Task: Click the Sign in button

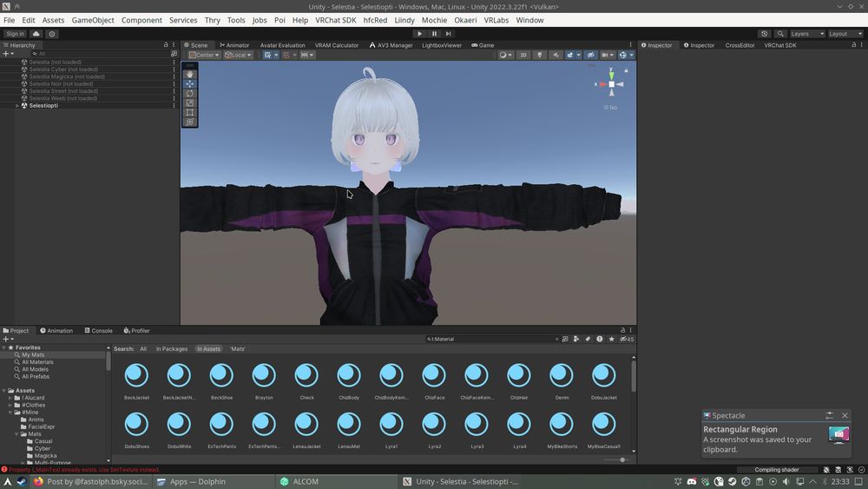Action: click(x=15, y=34)
